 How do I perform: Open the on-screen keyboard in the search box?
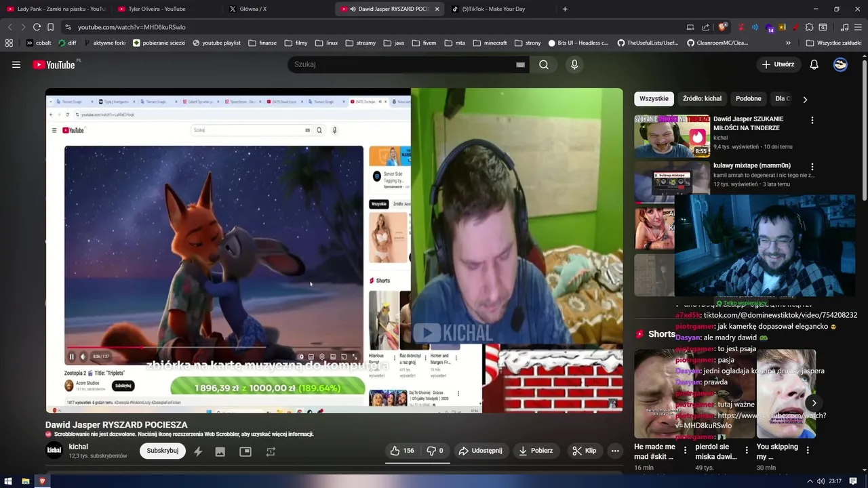pyautogui.click(x=520, y=64)
